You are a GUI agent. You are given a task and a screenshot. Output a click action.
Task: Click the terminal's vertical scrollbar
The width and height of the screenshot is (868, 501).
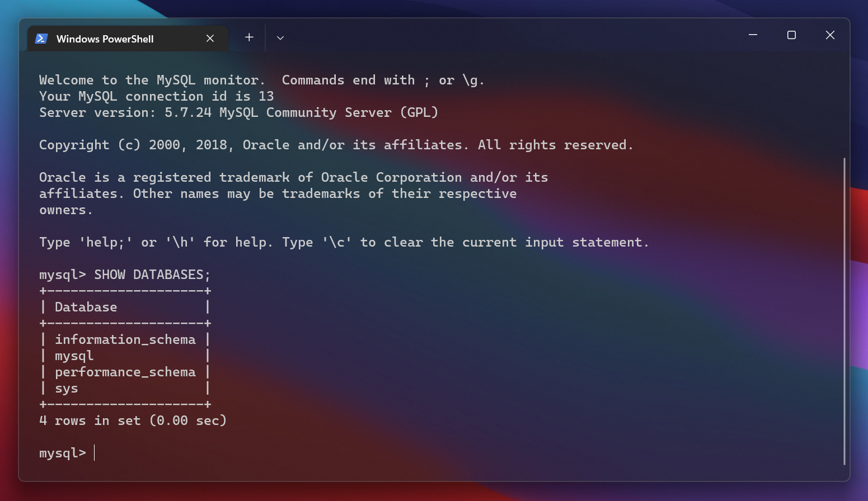coord(844,310)
